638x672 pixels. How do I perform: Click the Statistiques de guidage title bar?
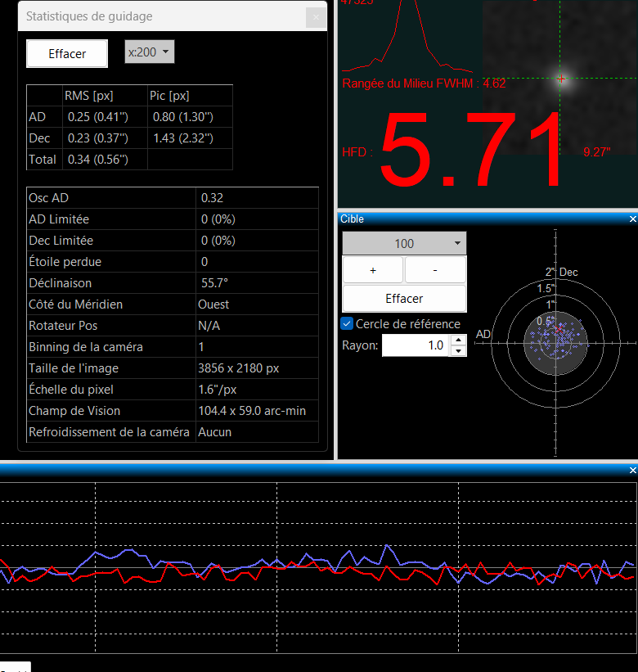point(164,16)
